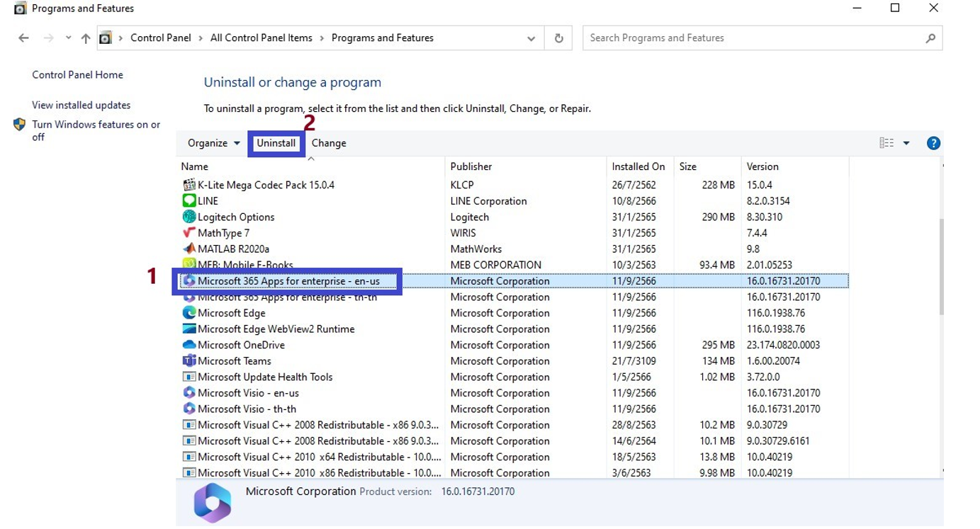Viewport: 980px width, 529px height.
Task: Click the Help question mark icon
Action: pyautogui.click(x=933, y=143)
